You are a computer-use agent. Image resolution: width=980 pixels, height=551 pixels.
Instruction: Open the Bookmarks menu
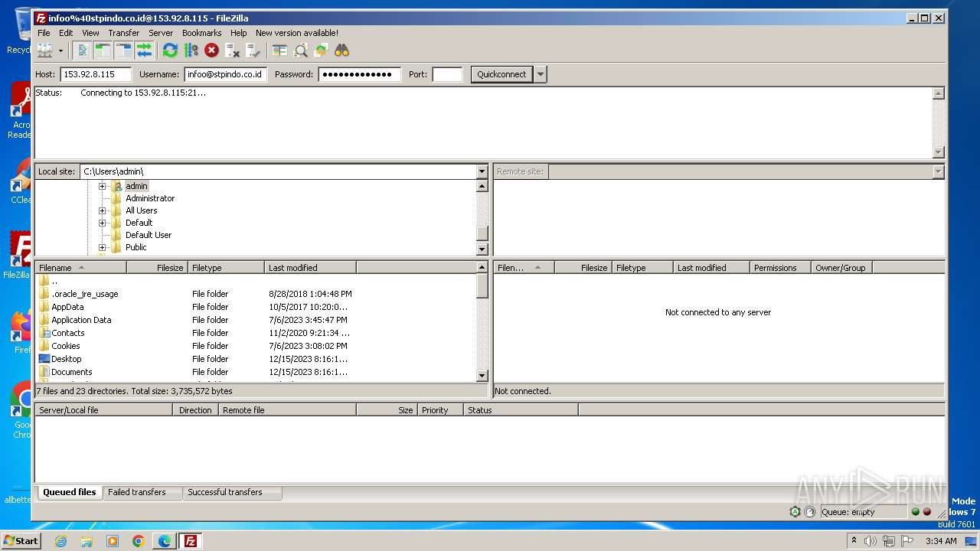point(201,33)
